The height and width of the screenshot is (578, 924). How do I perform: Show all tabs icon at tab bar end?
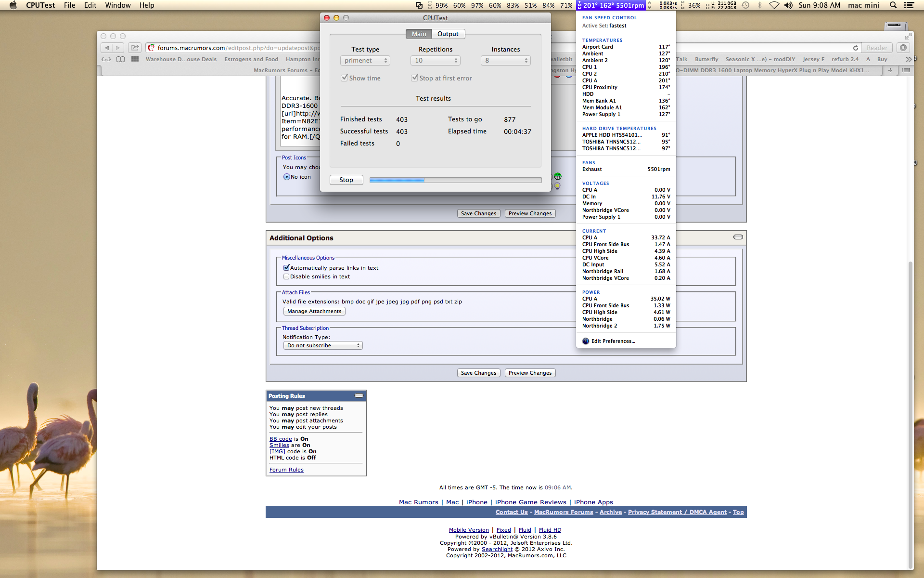point(906,70)
